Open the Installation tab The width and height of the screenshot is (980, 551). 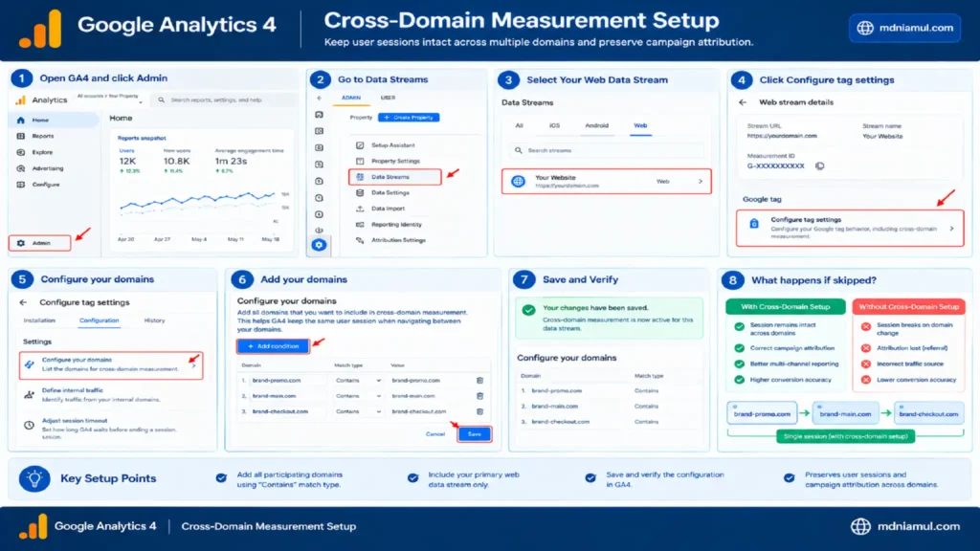pos(39,320)
